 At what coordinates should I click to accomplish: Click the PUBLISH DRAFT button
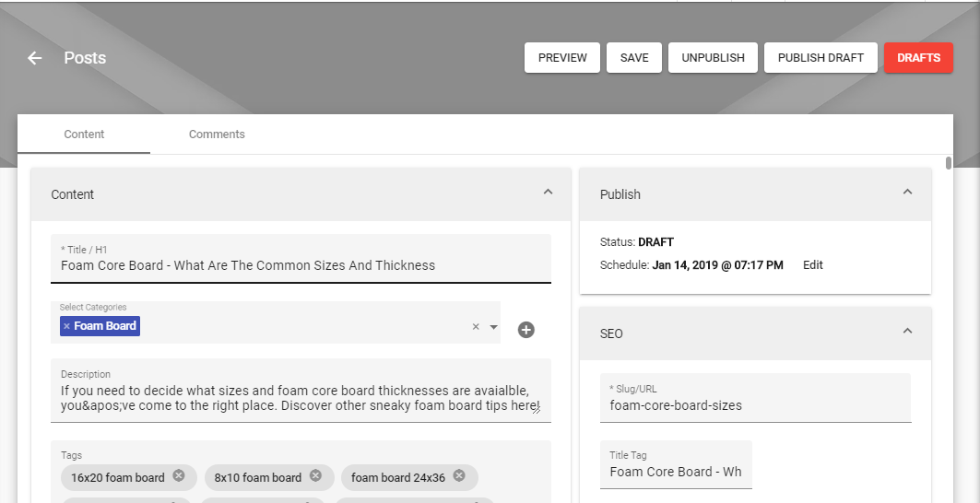pos(821,57)
